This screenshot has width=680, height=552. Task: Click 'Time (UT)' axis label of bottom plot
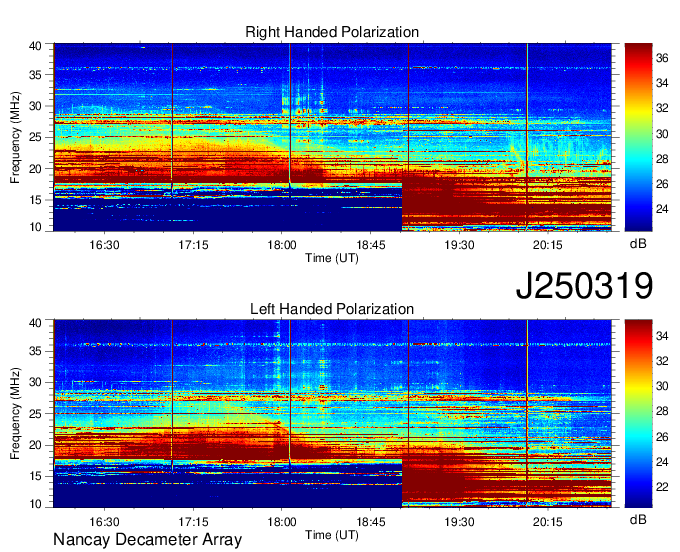coord(332,535)
